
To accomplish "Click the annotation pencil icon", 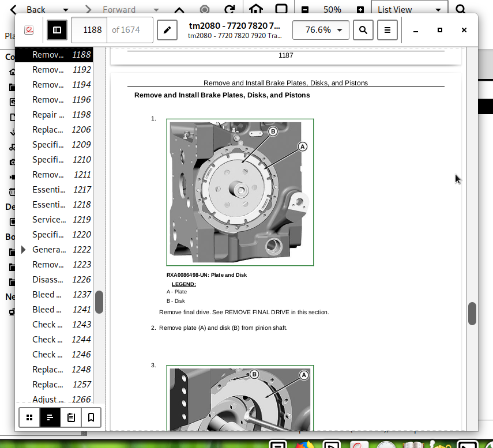I will pyautogui.click(x=167, y=30).
